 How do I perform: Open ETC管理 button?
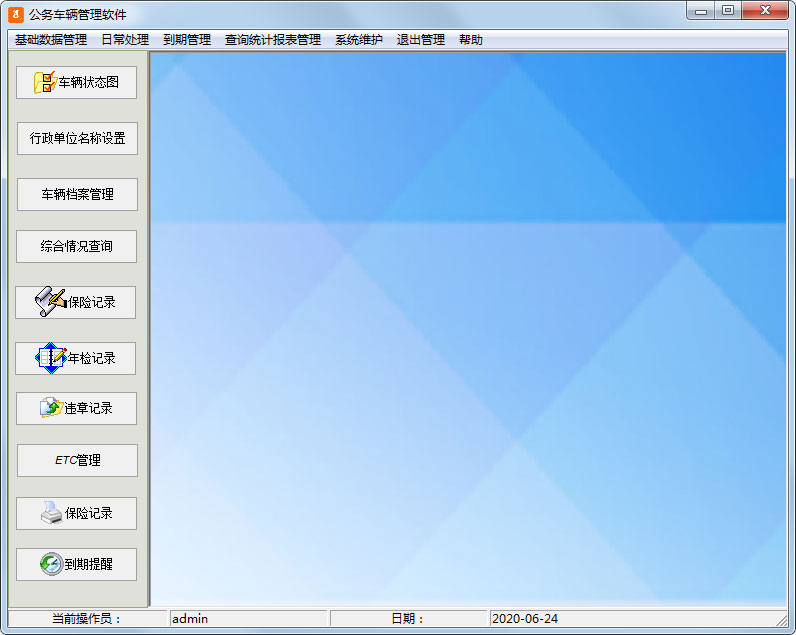[x=77, y=460]
